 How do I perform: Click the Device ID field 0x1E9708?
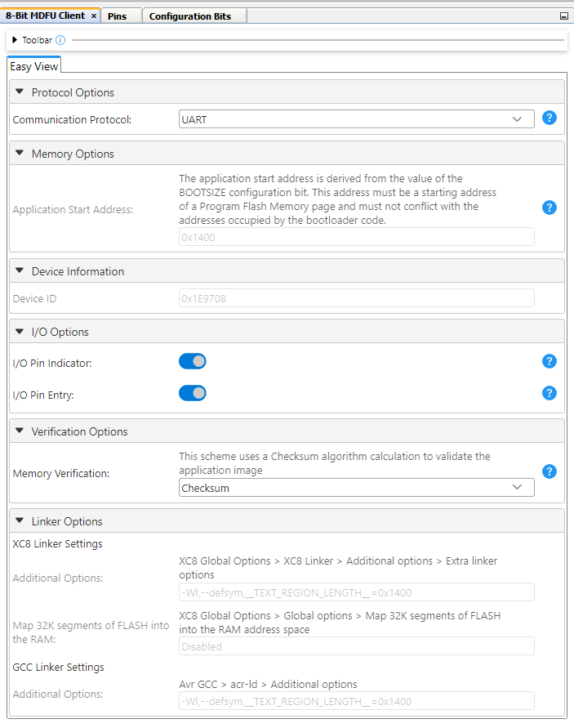pos(356,298)
